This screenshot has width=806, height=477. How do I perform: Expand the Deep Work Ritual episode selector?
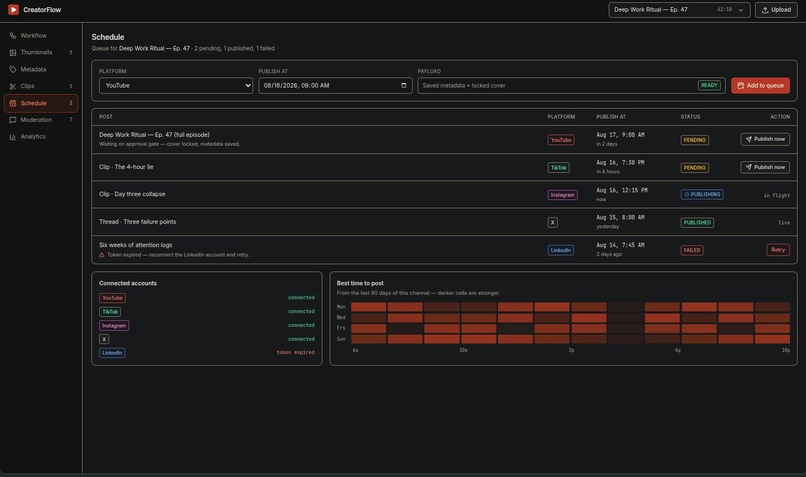(679, 10)
